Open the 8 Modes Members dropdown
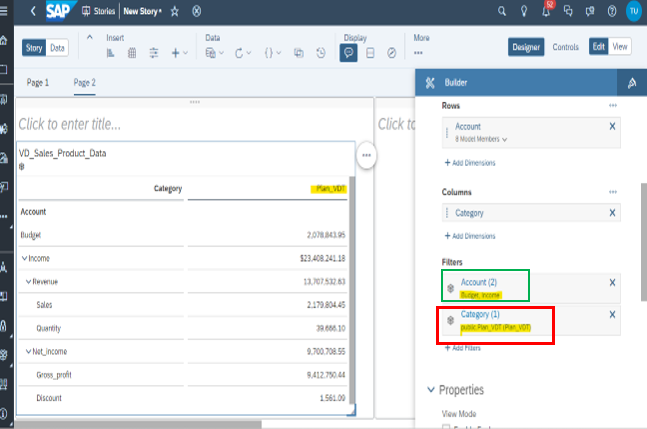Screen dimensions: 647x429 482,139
